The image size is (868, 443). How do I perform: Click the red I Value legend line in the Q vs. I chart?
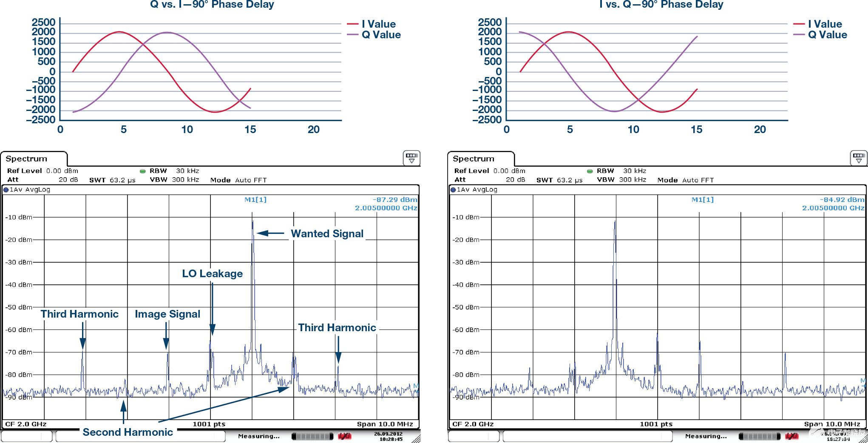click(x=353, y=24)
